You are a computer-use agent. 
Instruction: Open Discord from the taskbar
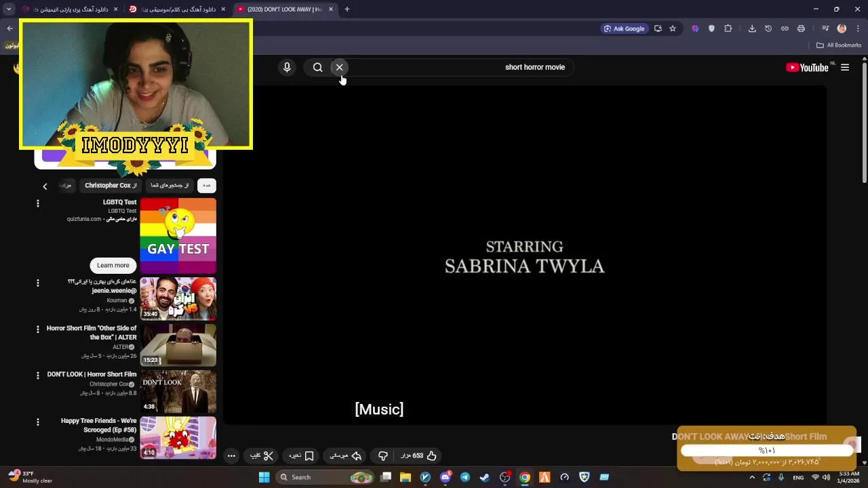pos(446,477)
